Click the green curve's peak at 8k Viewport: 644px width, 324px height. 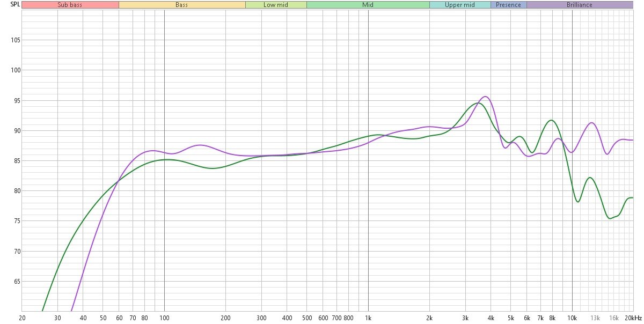(x=551, y=120)
